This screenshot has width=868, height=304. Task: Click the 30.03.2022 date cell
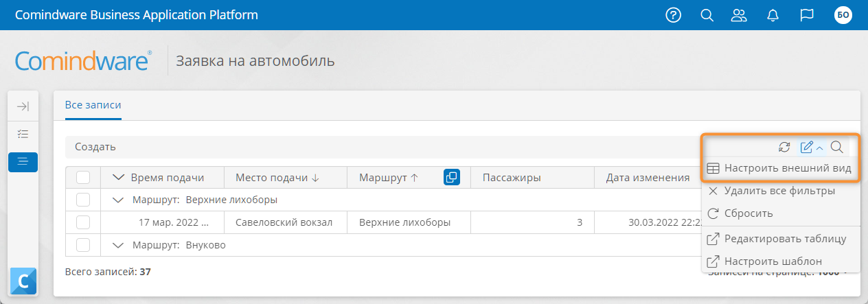click(648, 222)
